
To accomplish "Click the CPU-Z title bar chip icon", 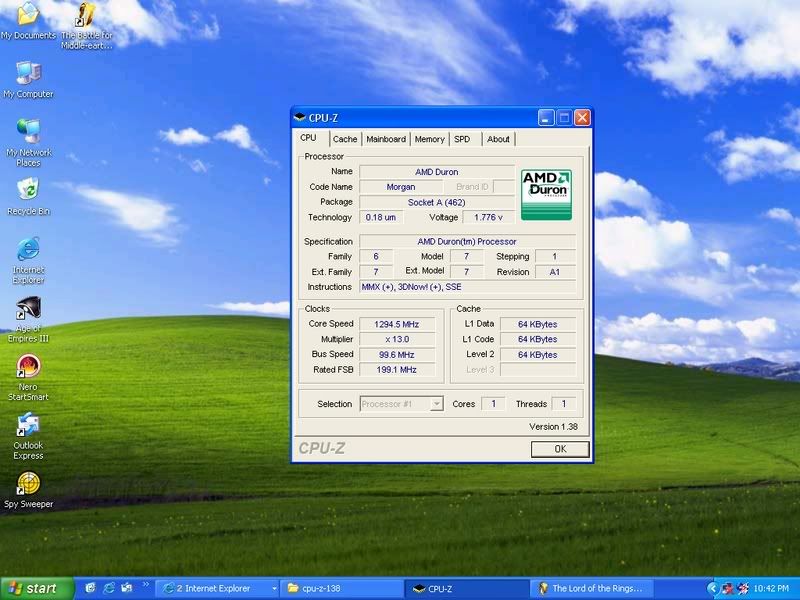I will point(299,118).
